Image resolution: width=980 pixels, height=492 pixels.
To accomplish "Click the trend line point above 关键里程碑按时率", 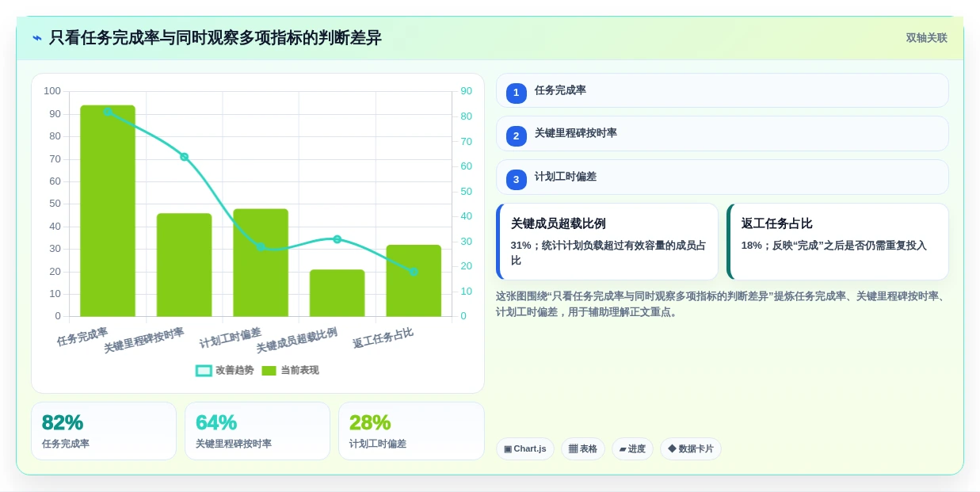I will coord(184,157).
